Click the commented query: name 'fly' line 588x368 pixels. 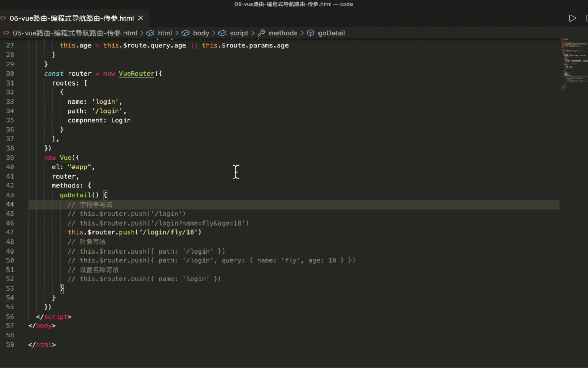coord(211,260)
